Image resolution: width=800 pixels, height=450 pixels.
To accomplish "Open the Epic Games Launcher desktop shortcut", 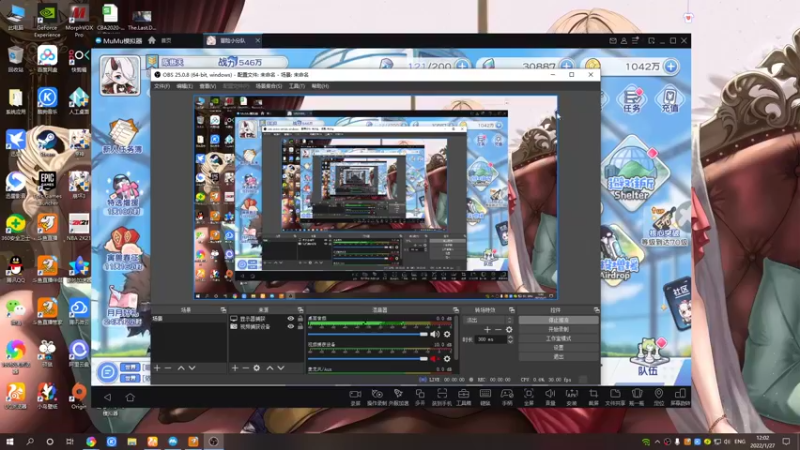I will [47, 187].
